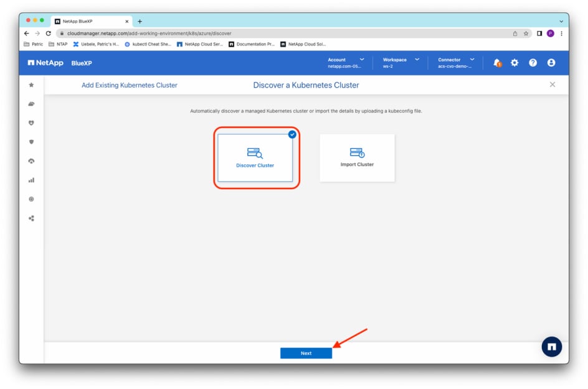This screenshot has height=389, width=588.
Task: Open the NTAP bookmarks folder
Action: (x=58, y=44)
